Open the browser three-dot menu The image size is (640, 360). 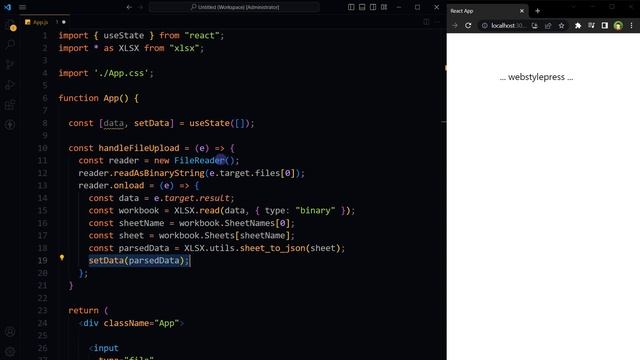click(x=631, y=26)
